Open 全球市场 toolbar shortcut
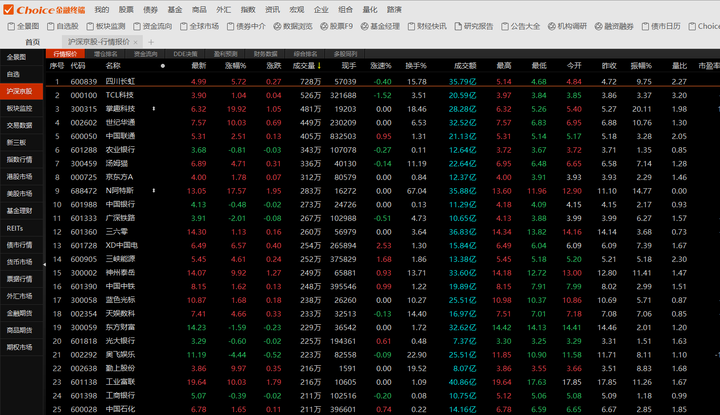Screen dimensions: 720x415 click(199, 27)
